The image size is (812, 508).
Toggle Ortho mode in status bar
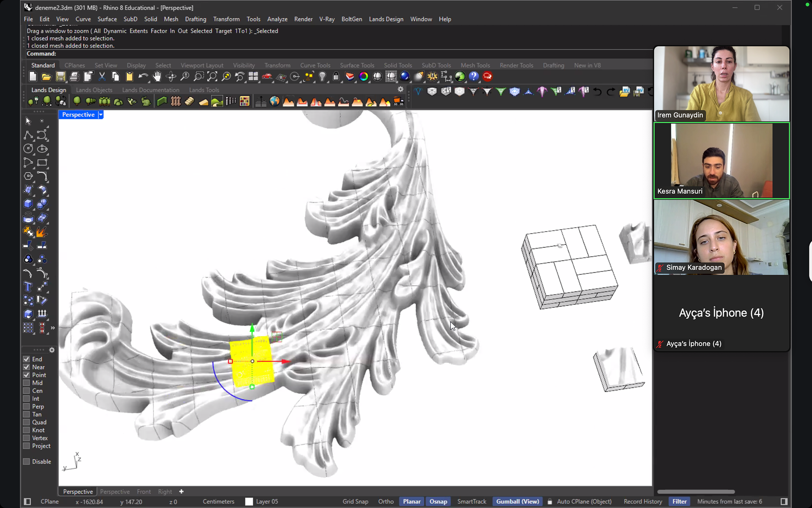[x=386, y=501]
